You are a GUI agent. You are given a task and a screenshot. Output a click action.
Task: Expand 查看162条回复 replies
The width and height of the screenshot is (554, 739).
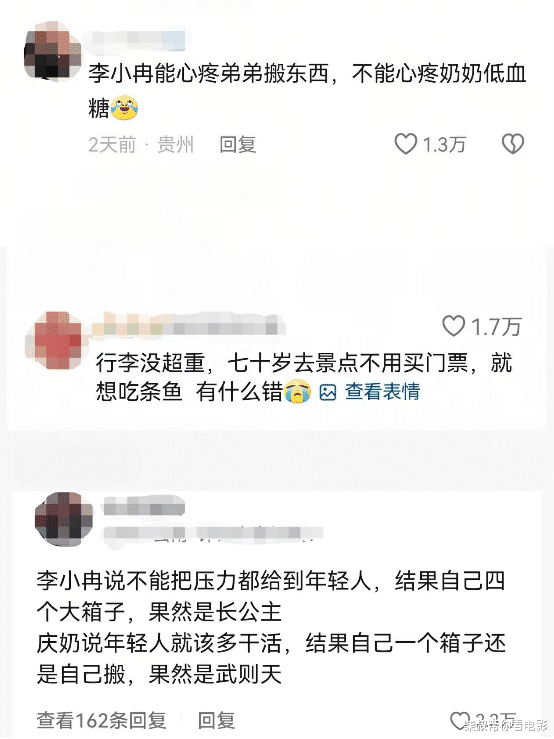point(101,721)
